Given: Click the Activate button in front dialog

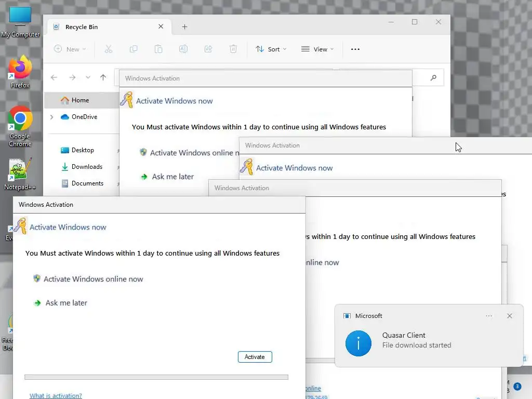Looking at the screenshot, I should tap(255, 357).
